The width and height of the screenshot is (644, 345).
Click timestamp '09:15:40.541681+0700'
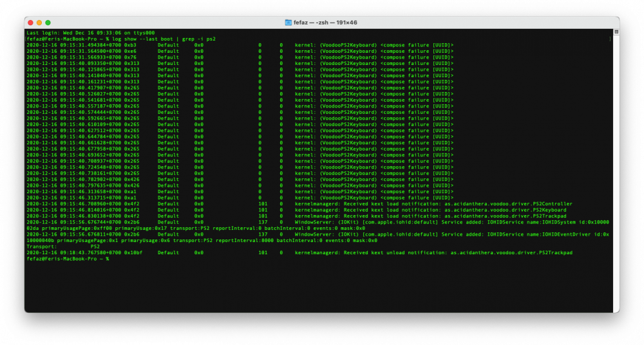(x=91, y=100)
